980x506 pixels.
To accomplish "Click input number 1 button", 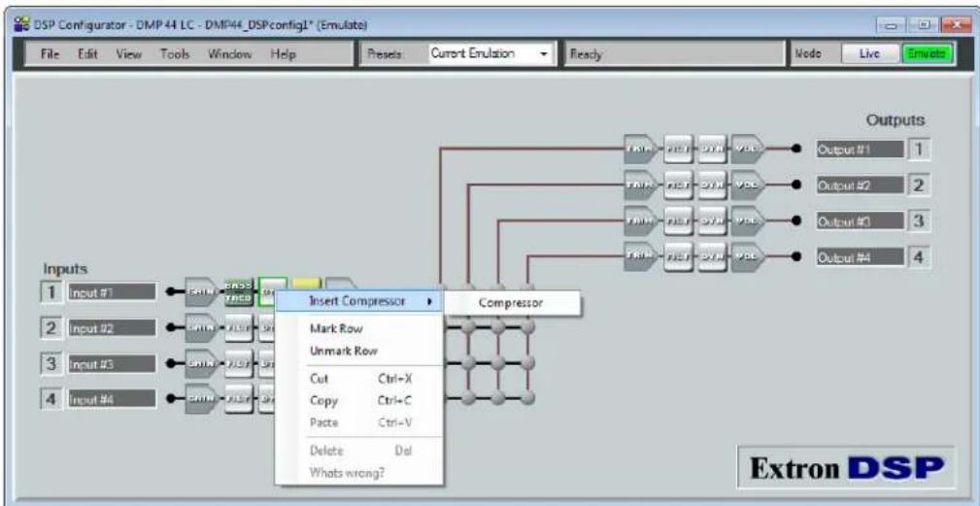I will [51, 291].
